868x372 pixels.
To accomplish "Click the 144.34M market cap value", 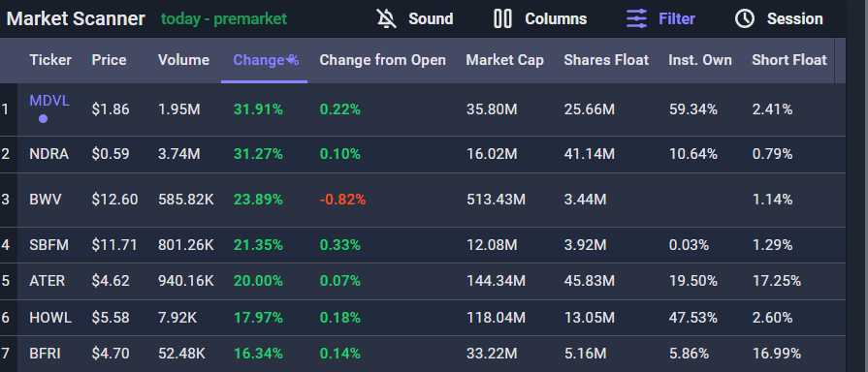I will (496, 281).
